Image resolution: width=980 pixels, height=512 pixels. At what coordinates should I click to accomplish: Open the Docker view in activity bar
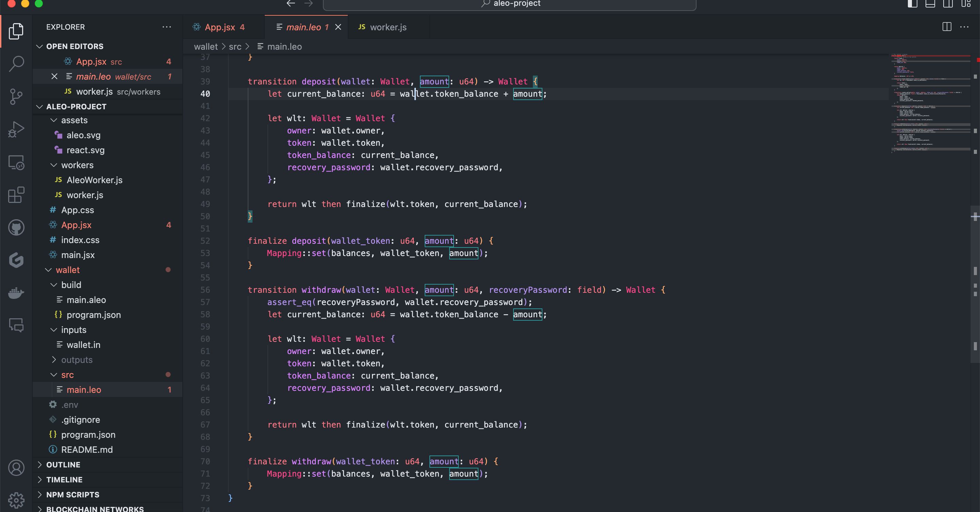click(16, 293)
